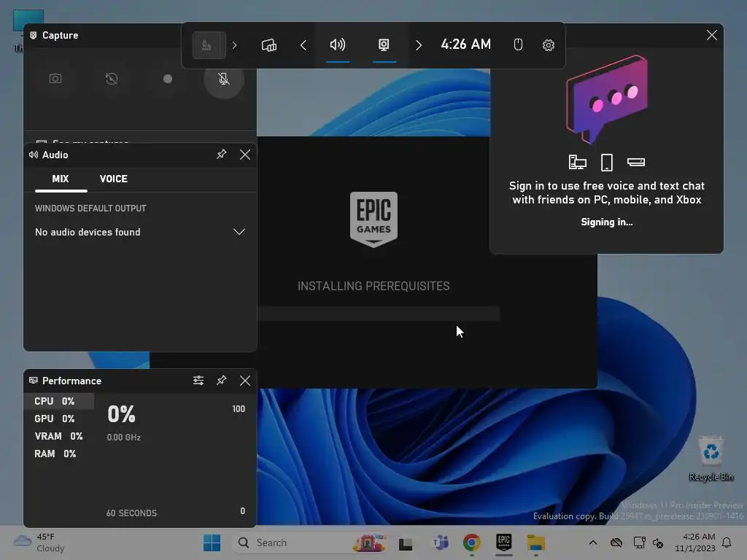
Task: Open the weather widget showing 45°F Cloudy
Action: 40,542
